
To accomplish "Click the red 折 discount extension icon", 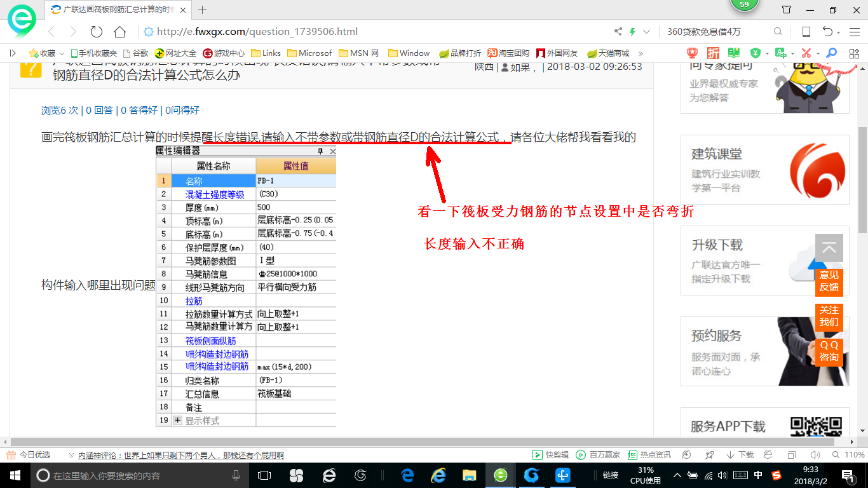I will 714,53.
